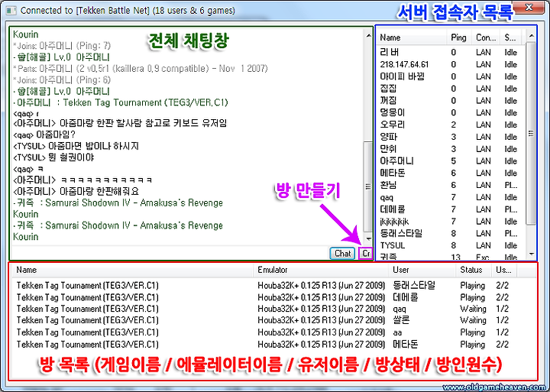Click the user list scrollbar thumb

532,134
